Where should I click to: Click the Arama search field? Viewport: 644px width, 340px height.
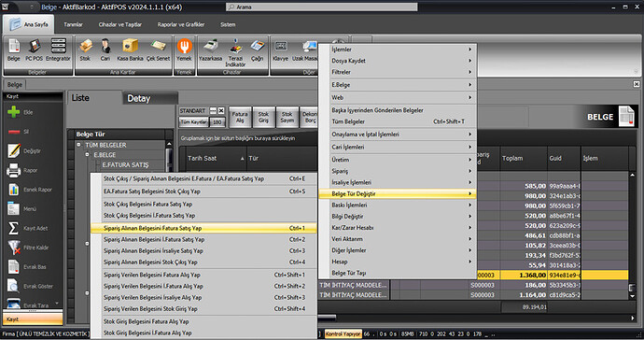[322, 7]
